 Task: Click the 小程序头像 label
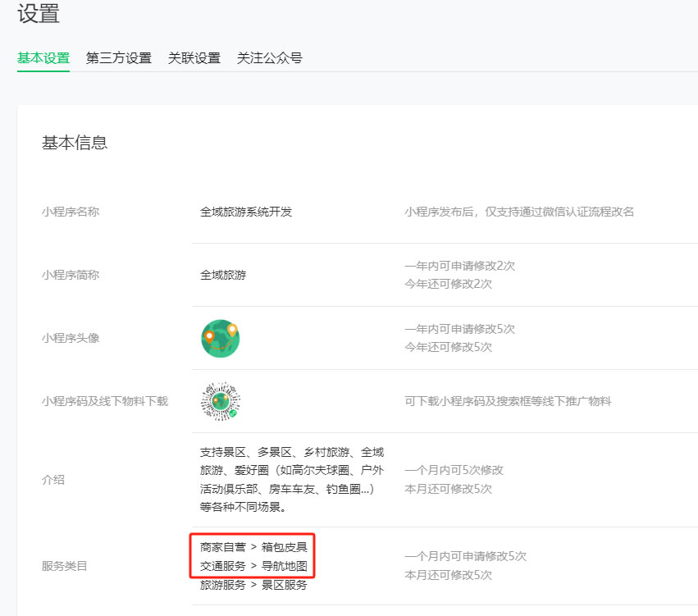[71, 338]
